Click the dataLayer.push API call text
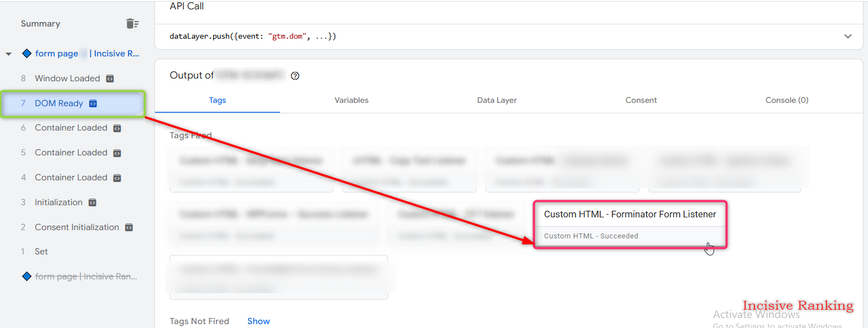Screen dimensions: 868x328 [253, 37]
